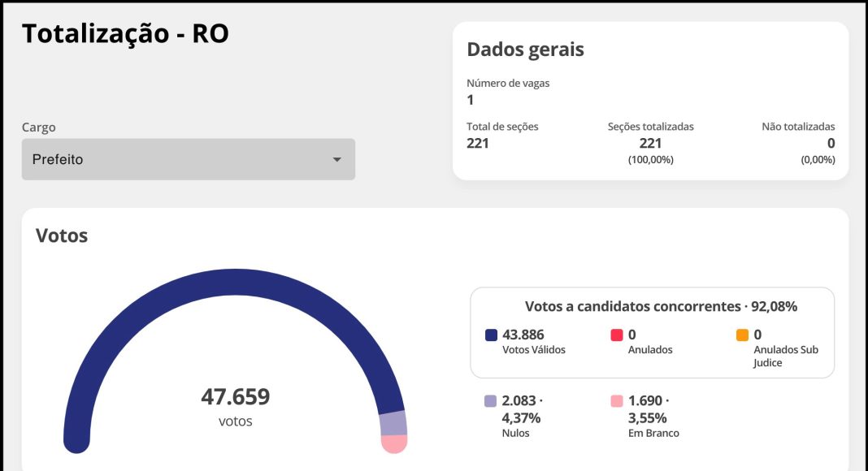This screenshot has height=471, width=868.
Task: Select the orange Anulados Sub Judice swatch
Action: tap(742, 335)
